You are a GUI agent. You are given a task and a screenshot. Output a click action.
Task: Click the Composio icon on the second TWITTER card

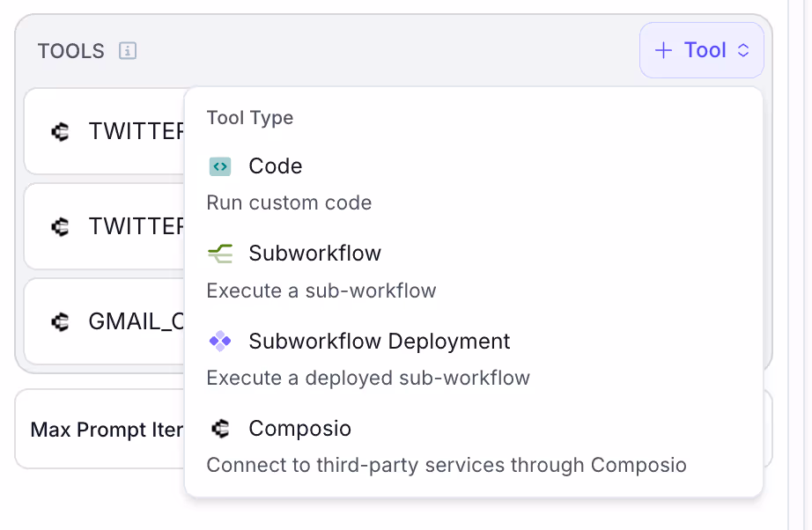pyautogui.click(x=61, y=226)
